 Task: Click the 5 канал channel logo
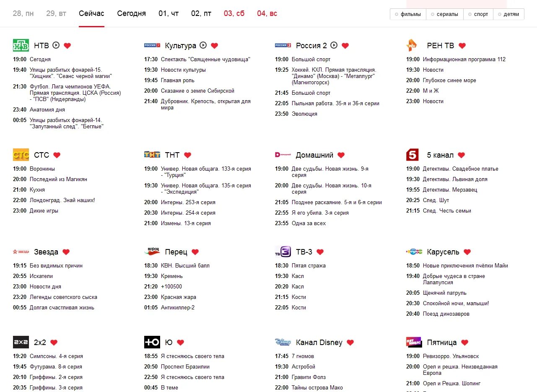pos(412,155)
